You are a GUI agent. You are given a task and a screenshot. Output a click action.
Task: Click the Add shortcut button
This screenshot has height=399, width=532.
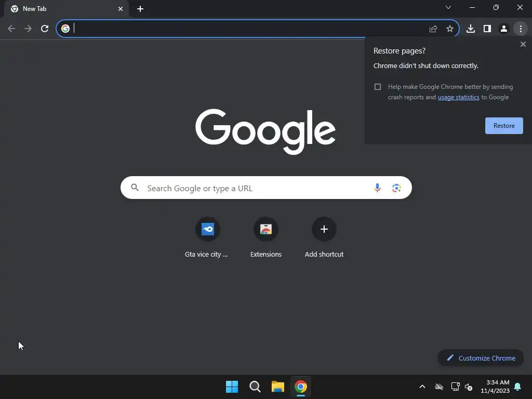(324, 238)
